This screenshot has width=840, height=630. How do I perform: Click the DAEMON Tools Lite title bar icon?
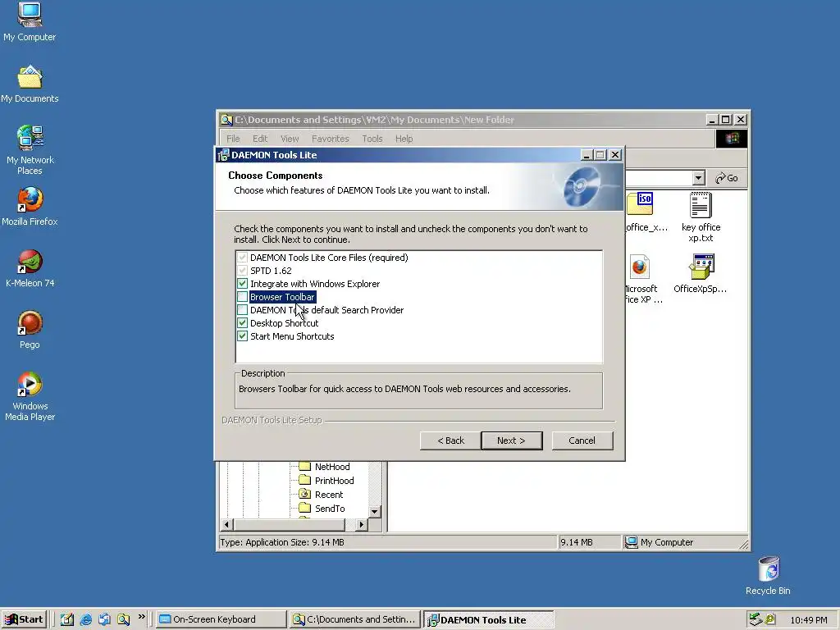pos(223,155)
